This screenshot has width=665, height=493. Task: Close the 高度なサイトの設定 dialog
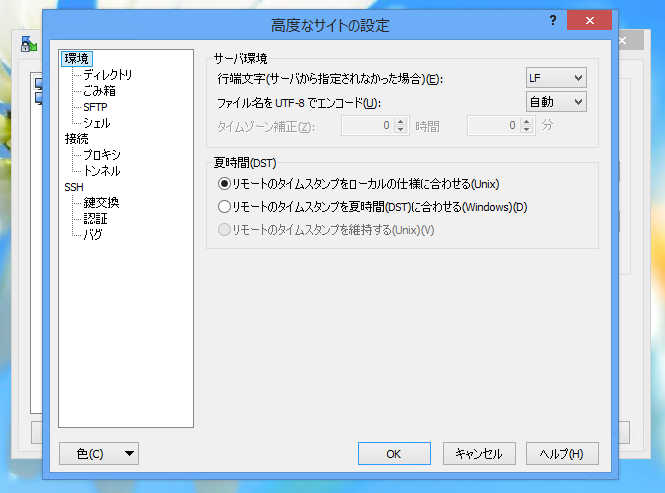[x=590, y=20]
